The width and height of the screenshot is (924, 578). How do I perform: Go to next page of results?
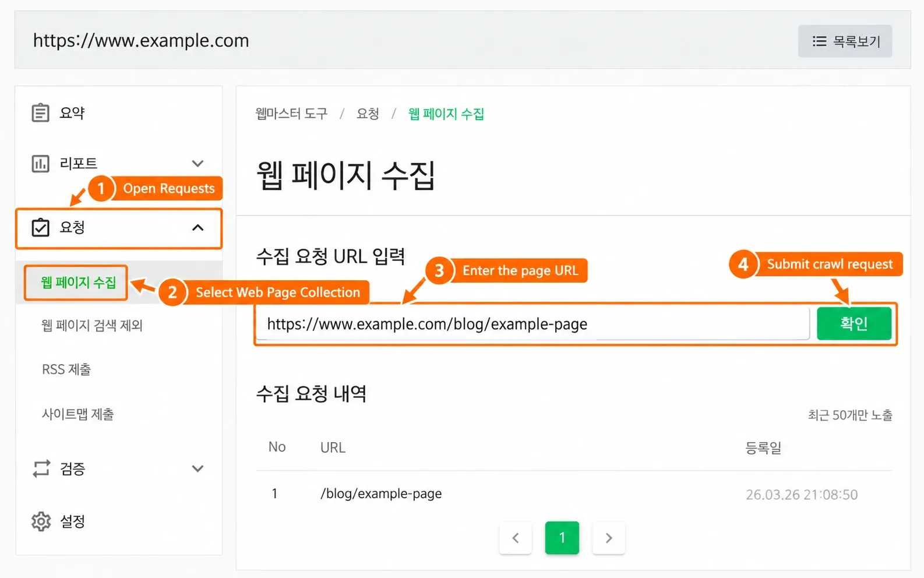(609, 538)
